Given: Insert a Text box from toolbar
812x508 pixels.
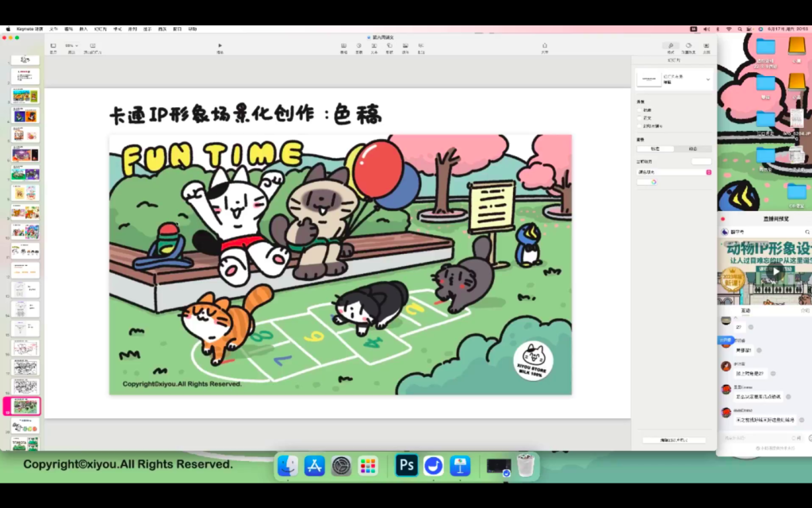Looking at the screenshot, I should point(374,46).
